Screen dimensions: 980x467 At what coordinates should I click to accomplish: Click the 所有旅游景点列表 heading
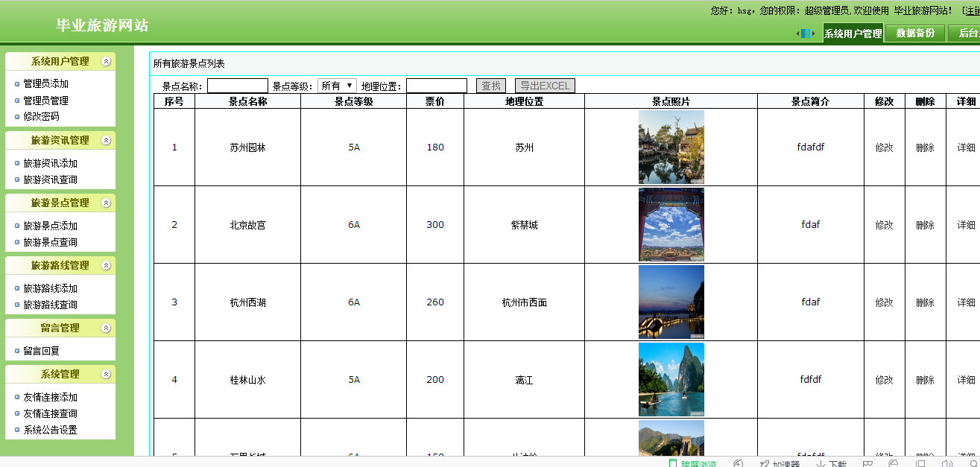pos(189,63)
